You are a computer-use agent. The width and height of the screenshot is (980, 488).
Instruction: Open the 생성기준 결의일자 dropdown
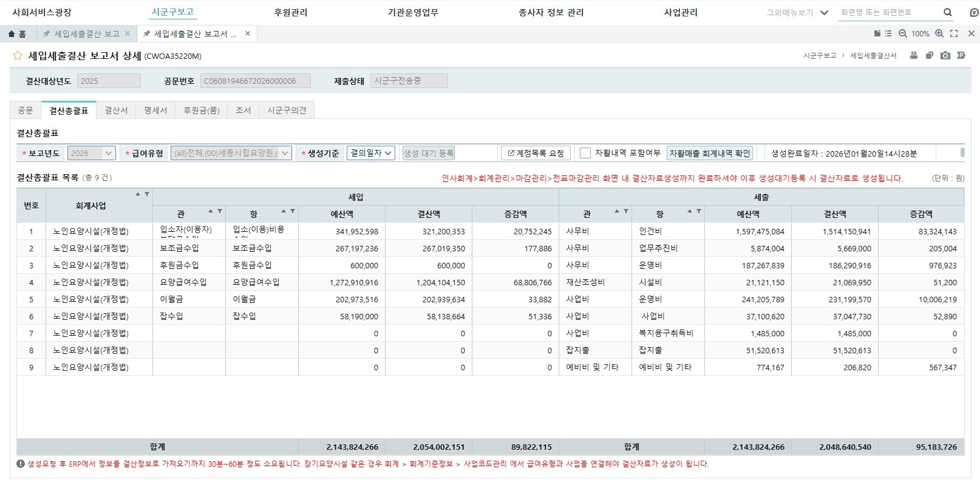370,153
